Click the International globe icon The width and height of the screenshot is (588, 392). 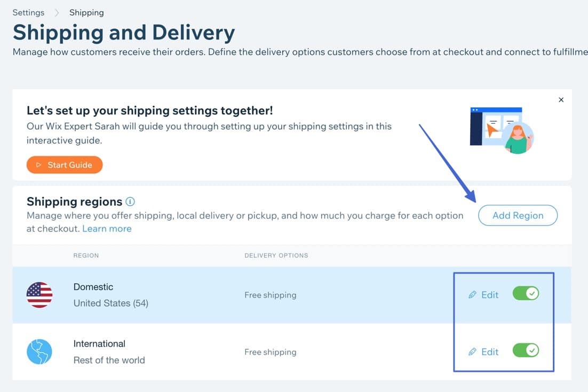tap(39, 352)
